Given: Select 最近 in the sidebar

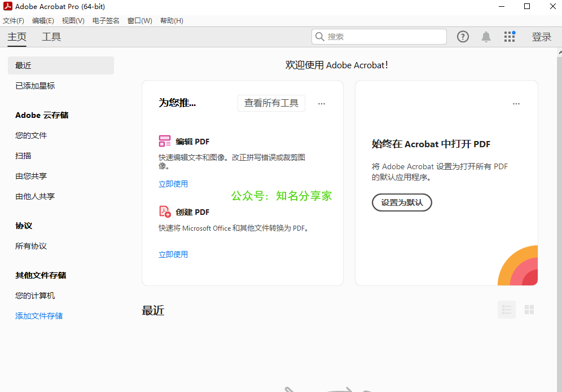Looking at the screenshot, I should (x=61, y=65).
